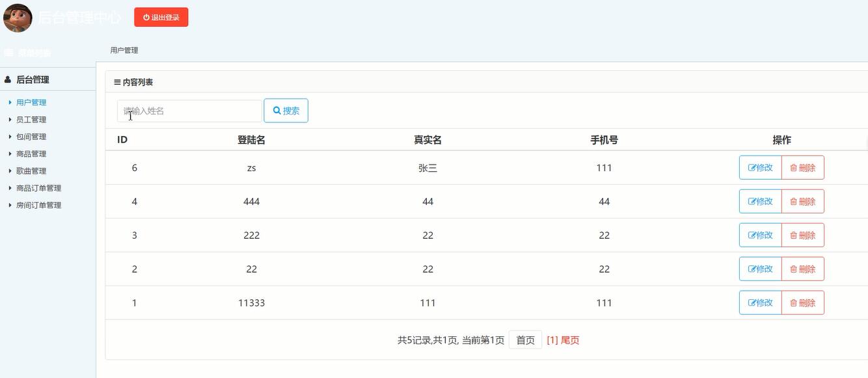Click the person icon beside 后台管理
This screenshot has width=868, height=378.
(x=7, y=79)
